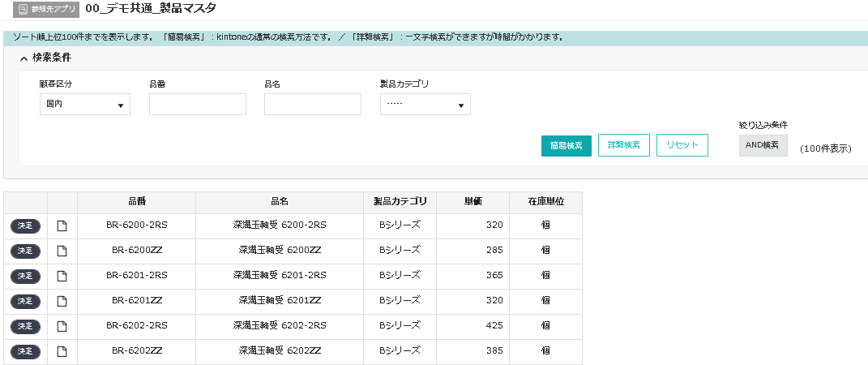Focus the 品名 input field
The height and width of the screenshot is (365, 868).
pyautogui.click(x=312, y=105)
